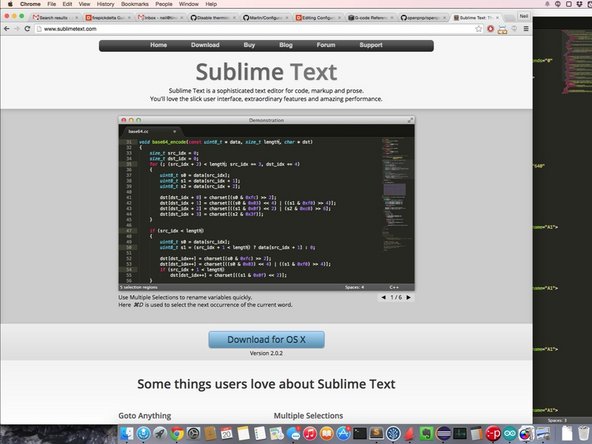Switch to the Editing Configuration tab
592x444 pixels.
(x=318, y=17)
